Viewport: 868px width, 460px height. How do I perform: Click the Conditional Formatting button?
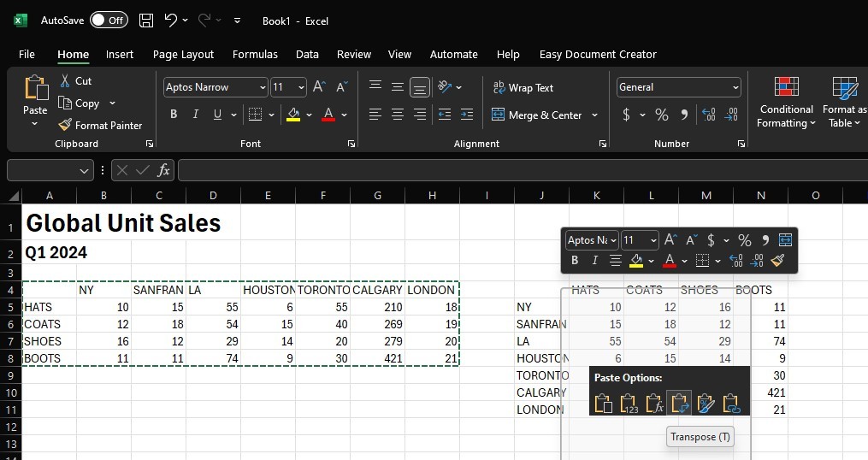[x=786, y=103]
